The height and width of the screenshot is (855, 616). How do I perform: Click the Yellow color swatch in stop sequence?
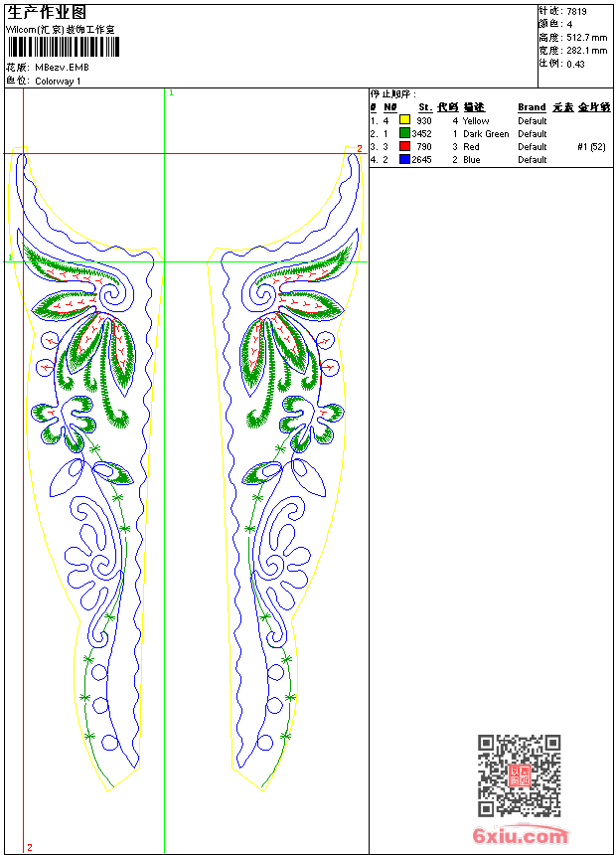click(x=404, y=120)
